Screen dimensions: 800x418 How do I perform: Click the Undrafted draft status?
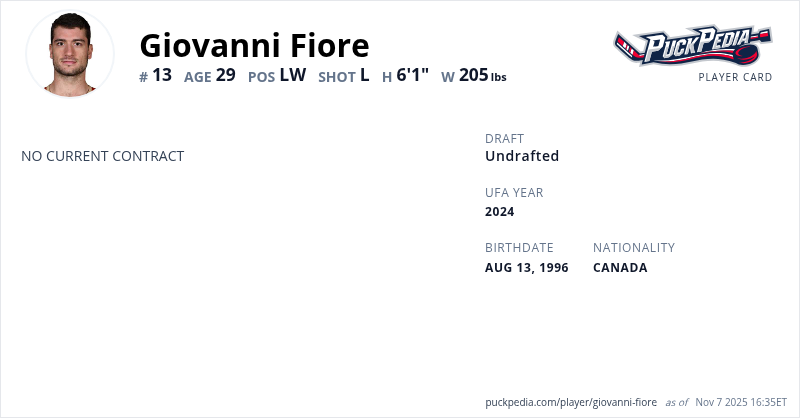[x=522, y=156]
